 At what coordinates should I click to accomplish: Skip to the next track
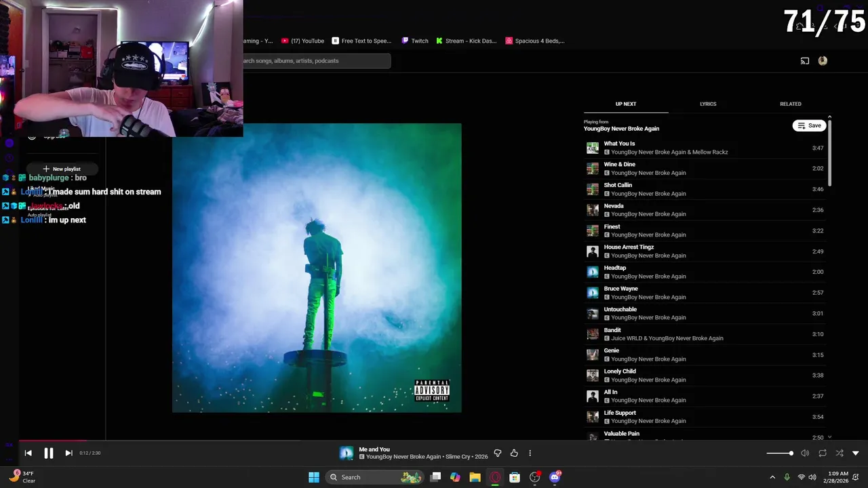tap(68, 453)
